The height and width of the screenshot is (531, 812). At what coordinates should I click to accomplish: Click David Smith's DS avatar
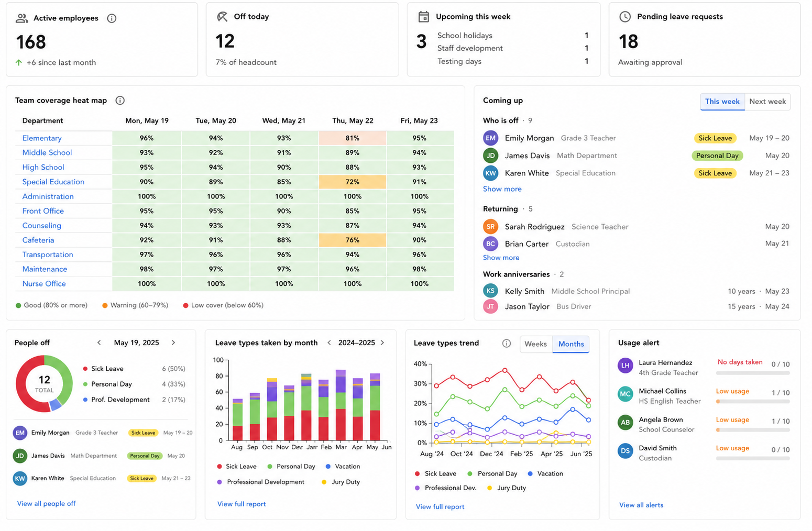(626, 451)
